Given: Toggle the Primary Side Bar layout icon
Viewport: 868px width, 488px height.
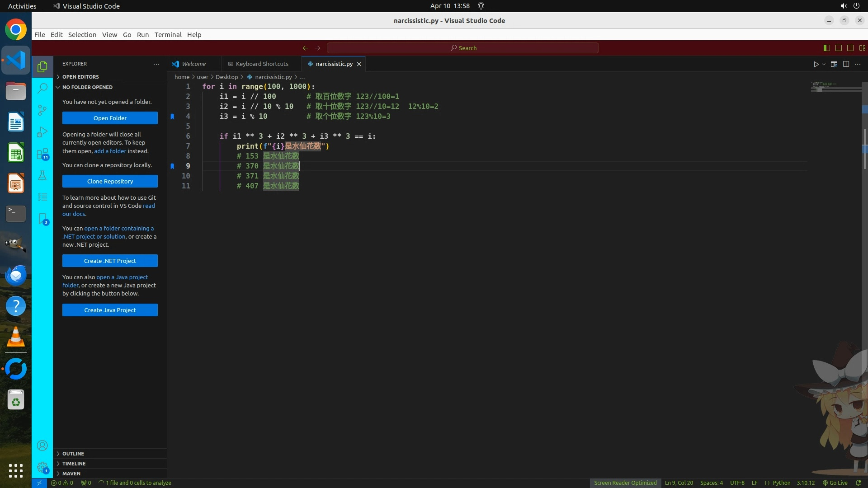Looking at the screenshot, I should point(826,48).
